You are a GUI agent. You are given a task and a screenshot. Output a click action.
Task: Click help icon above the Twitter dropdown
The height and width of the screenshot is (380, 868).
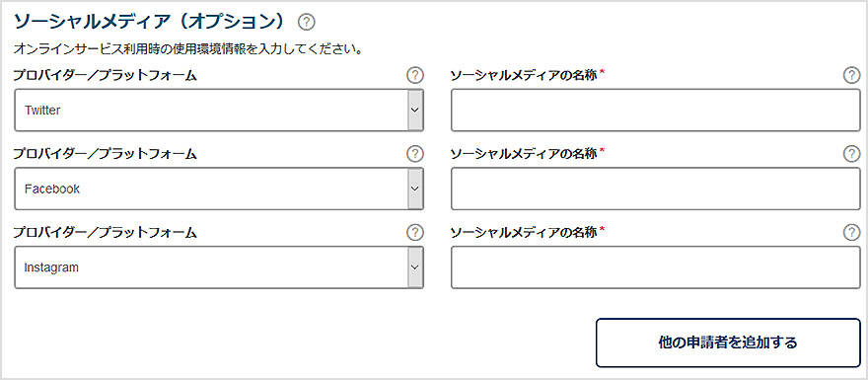pos(414,75)
